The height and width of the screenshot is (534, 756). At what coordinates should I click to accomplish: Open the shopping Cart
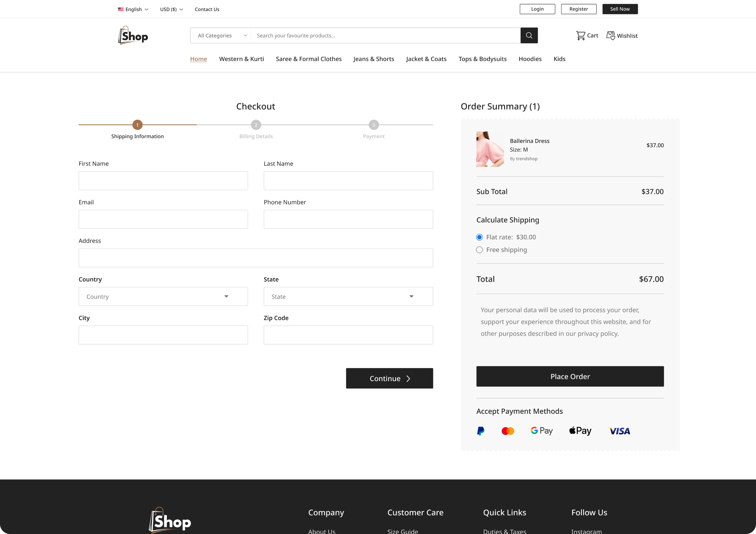(587, 35)
